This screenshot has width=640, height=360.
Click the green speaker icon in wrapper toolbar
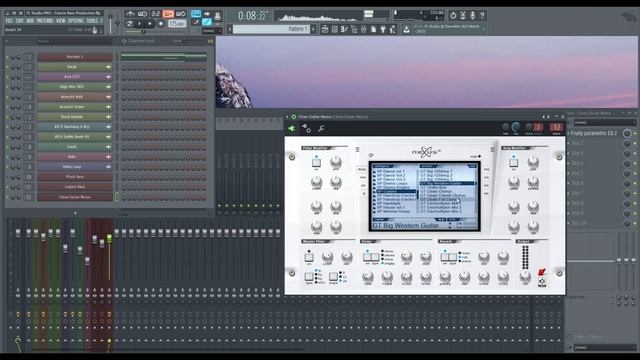292,129
